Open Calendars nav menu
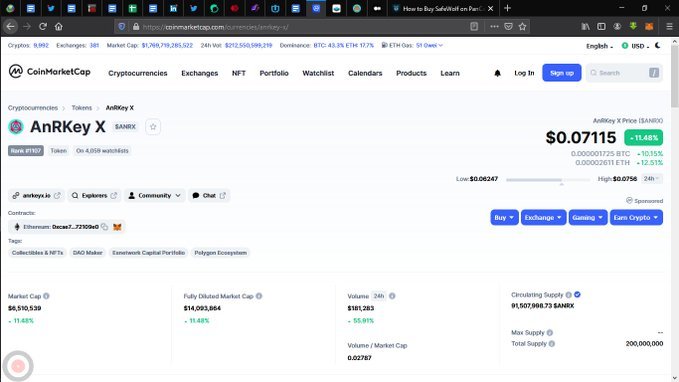The height and width of the screenshot is (382, 679). coord(365,73)
